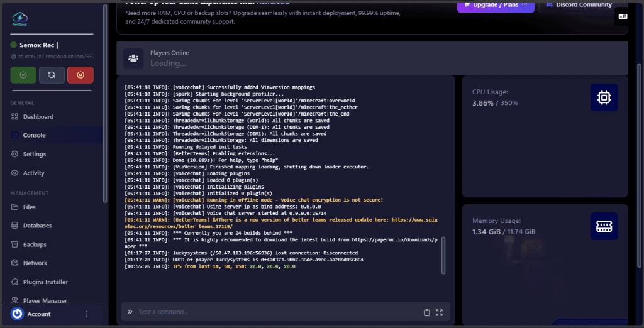Click the Files folder icon
Image resolution: width=644 pixels, height=328 pixels.
click(x=15, y=207)
